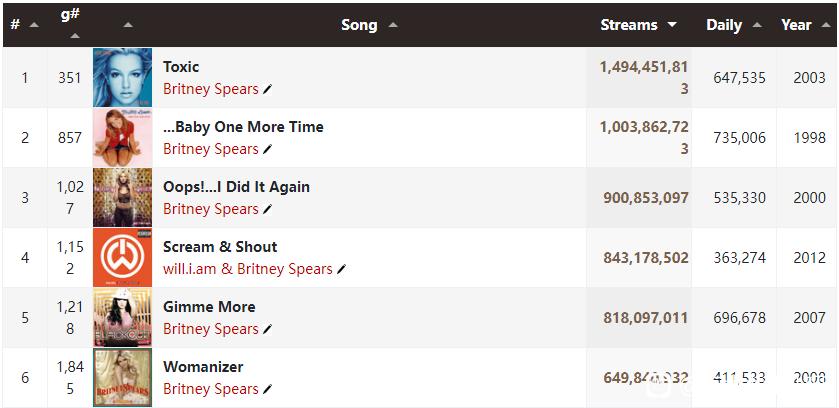Click the pencil icon after will.i.am & Britney Spears
The image size is (839, 408).
point(341,269)
